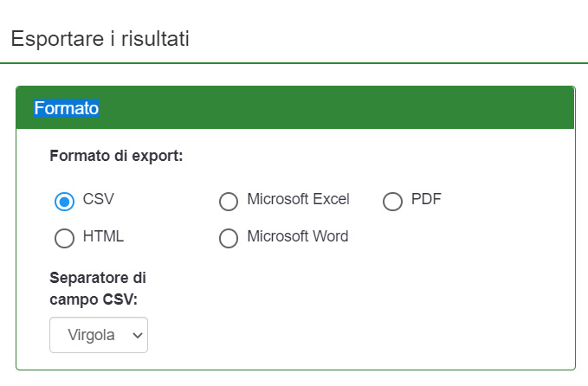Click the 'Separatore di campo CSV:' label
This screenshot has width=588, height=386.
pyautogui.click(x=98, y=289)
